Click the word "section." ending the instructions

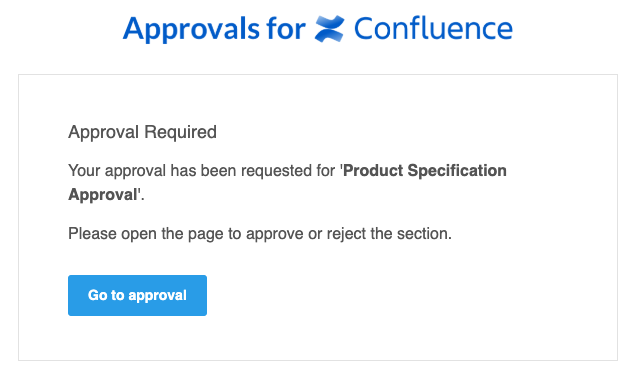point(424,234)
